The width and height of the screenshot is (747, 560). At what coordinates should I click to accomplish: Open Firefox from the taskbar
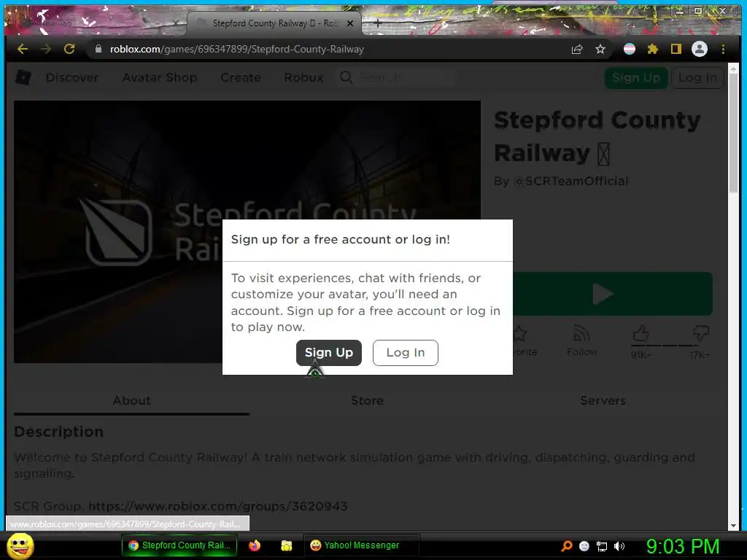pyautogui.click(x=255, y=545)
